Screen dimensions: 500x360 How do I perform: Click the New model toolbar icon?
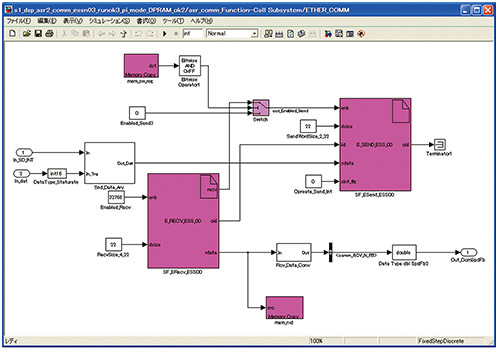click(x=12, y=33)
